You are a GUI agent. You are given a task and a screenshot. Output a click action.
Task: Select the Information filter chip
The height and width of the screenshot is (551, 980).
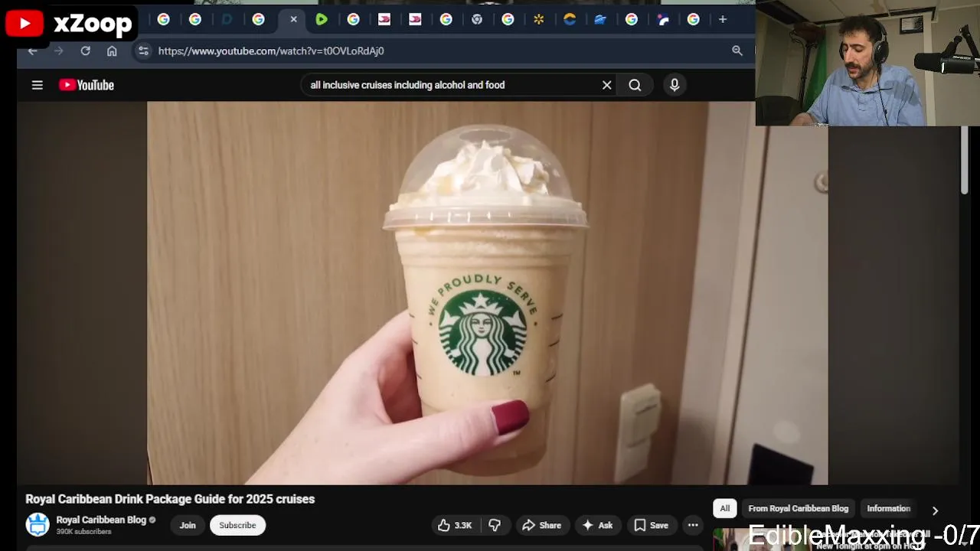(888, 508)
